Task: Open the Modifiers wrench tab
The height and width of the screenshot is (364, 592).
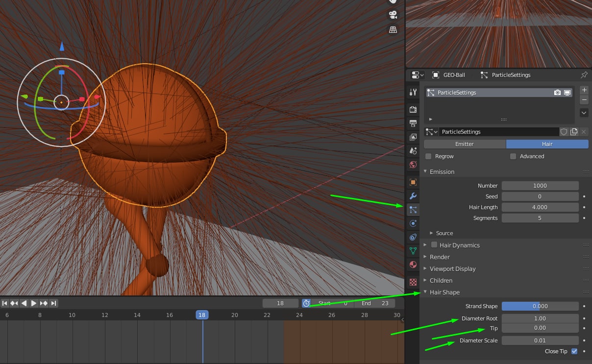Action: pos(413,196)
